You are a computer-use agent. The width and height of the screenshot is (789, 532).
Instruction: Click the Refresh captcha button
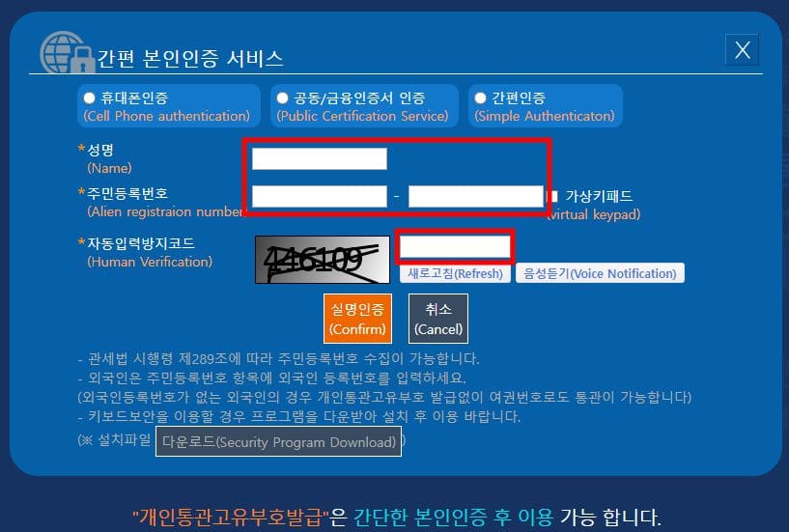point(455,273)
